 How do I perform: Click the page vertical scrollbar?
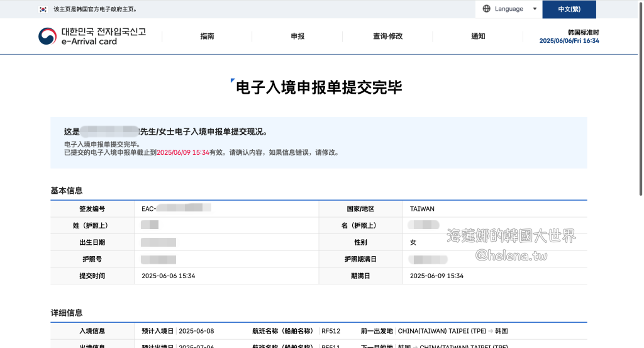coord(641,99)
